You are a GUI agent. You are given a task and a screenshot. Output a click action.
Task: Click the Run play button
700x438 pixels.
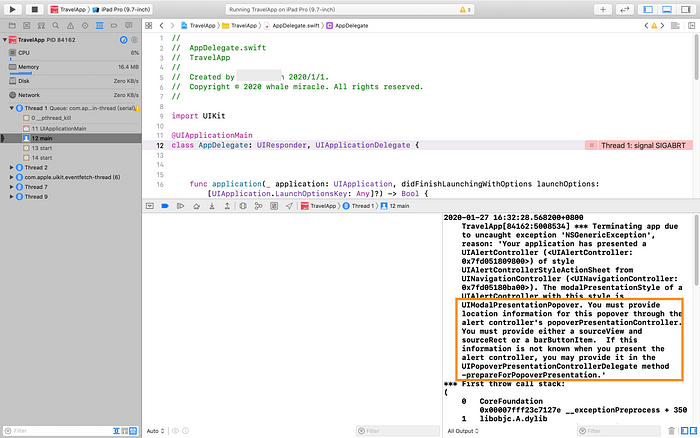[12, 9]
